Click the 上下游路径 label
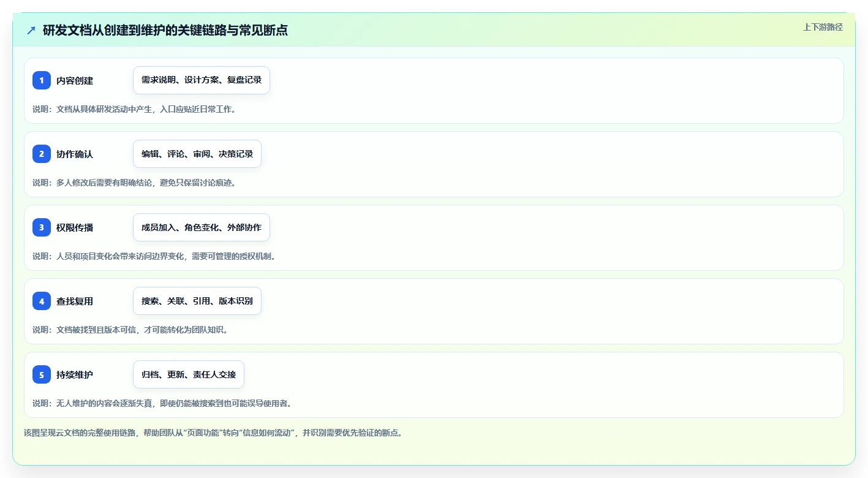The width and height of the screenshot is (868, 478). [x=823, y=27]
